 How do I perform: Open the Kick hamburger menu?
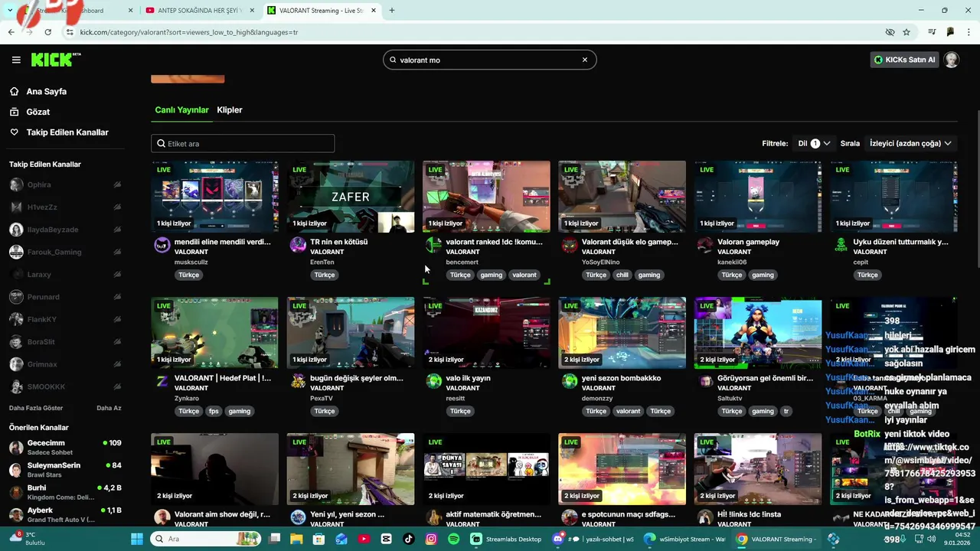coord(16,60)
